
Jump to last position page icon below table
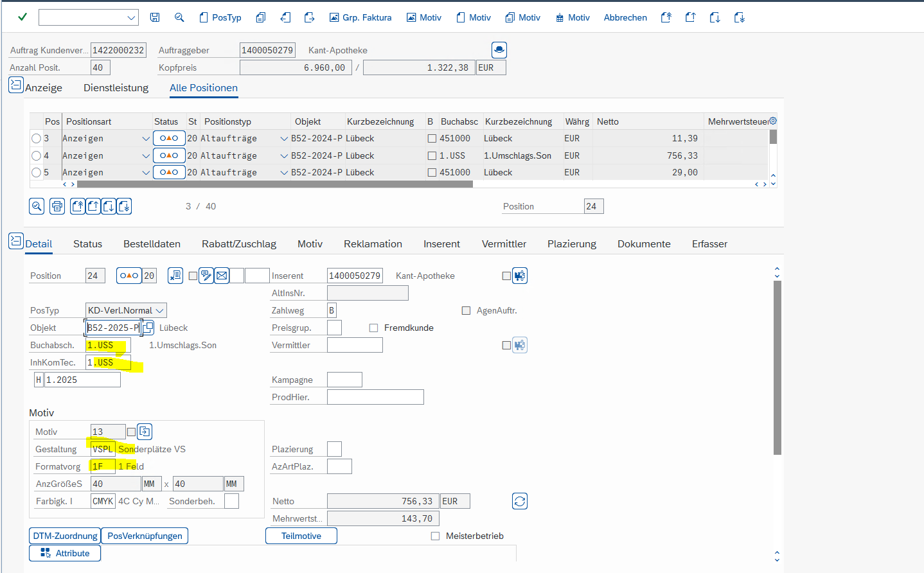[124, 206]
